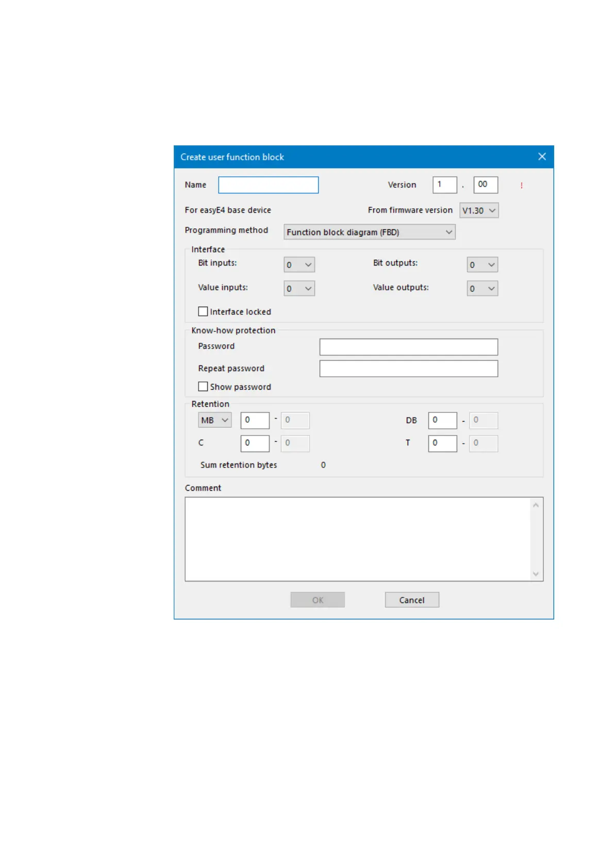Click the Sum retention bytes value 0
This screenshot has height=868, width=614.
[323, 465]
